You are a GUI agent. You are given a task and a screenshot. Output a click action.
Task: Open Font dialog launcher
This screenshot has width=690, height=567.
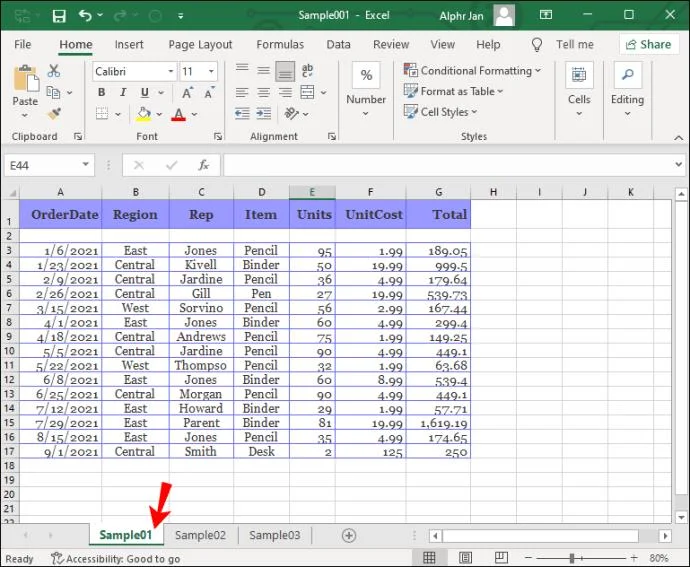coord(218,137)
